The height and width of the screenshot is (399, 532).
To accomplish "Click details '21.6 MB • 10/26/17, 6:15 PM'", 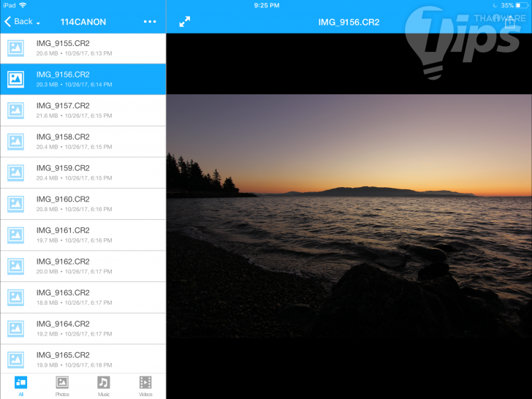I will point(74,115).
